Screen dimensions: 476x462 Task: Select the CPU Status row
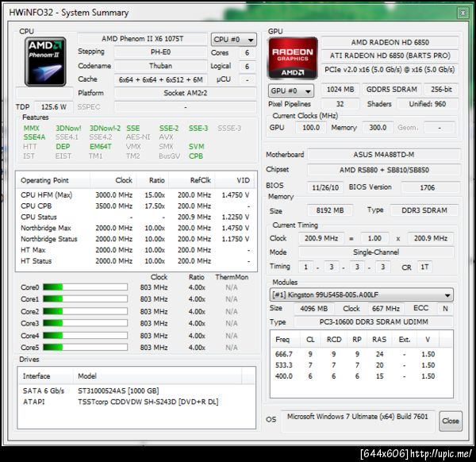pyautogui.click(x=136, y=217)
